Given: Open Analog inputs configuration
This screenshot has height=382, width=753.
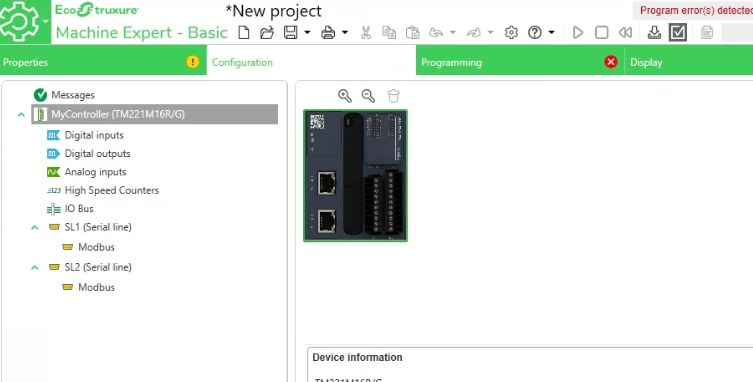Looking at the screenshot, I should pyautogui.click(x=96, y=172).
